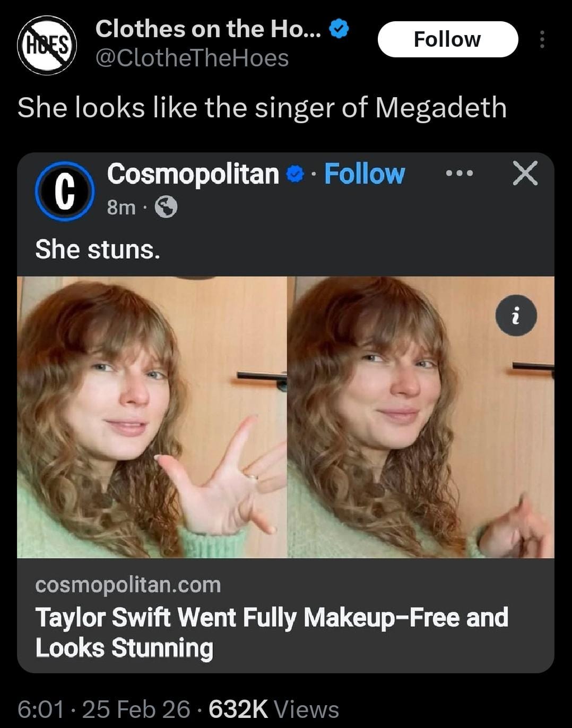
Task: Open the vertical three-dot tweet options
Action: (x=542, y=39)
